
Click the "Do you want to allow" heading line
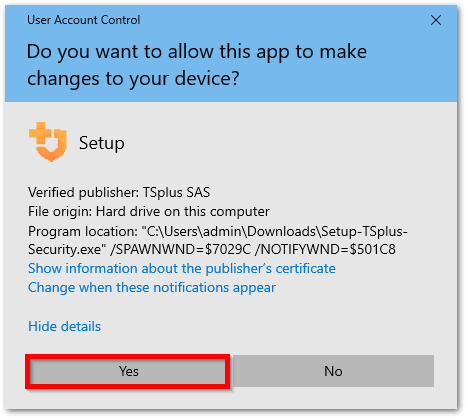tap(197, 52)
